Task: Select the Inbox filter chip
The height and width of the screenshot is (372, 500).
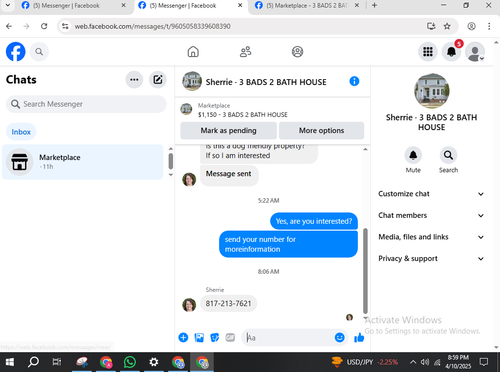Action: tap(21, 132)
